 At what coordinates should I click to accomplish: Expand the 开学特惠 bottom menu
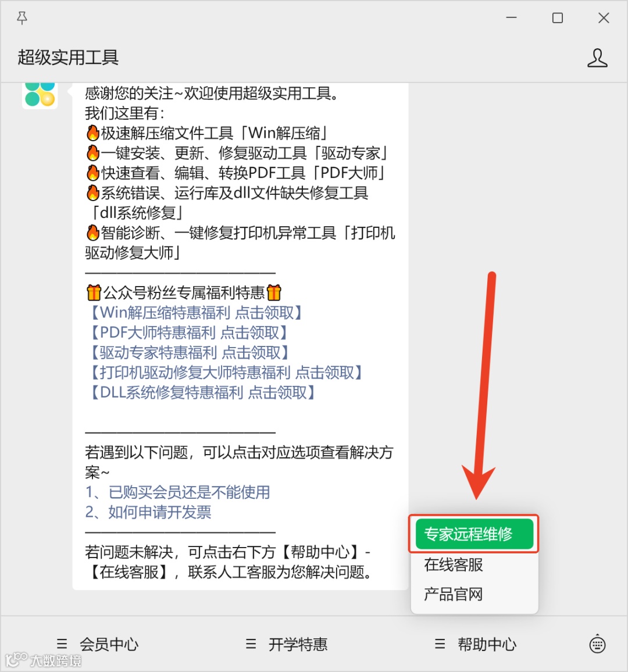(x=286, y=644)
